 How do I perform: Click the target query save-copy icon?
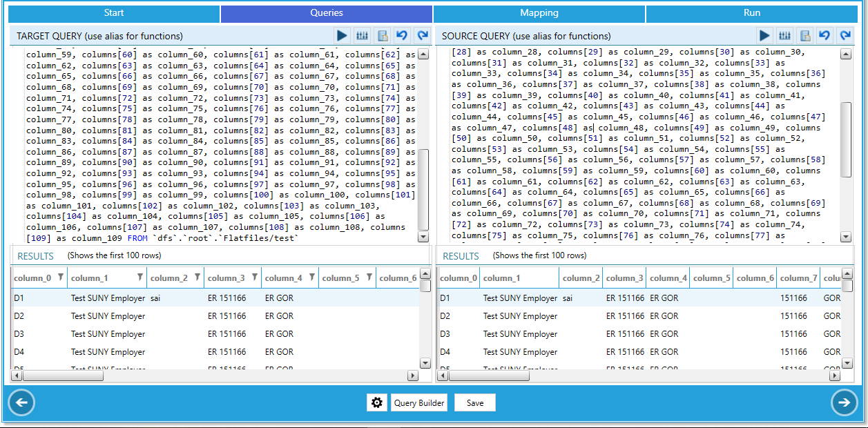(x=383, y=35)
